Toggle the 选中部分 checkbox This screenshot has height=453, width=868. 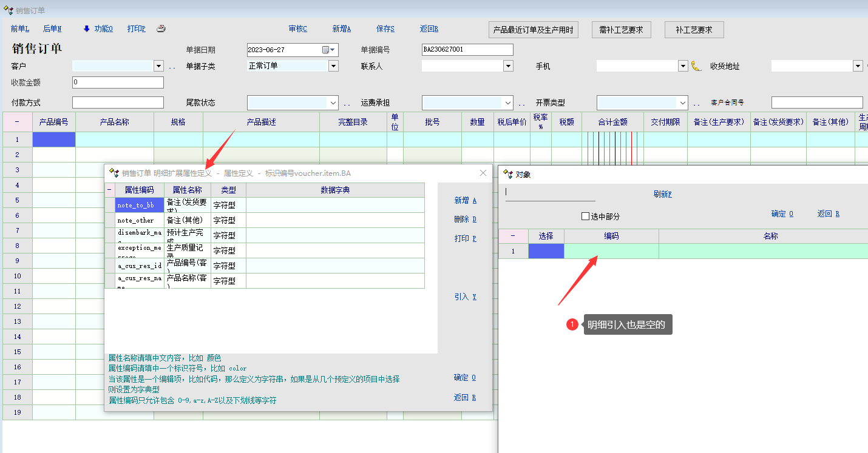(585, 216)
